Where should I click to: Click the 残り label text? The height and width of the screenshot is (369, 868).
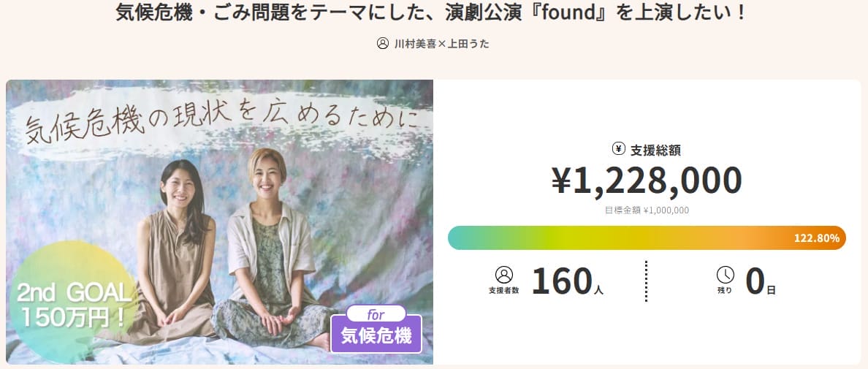725,291
